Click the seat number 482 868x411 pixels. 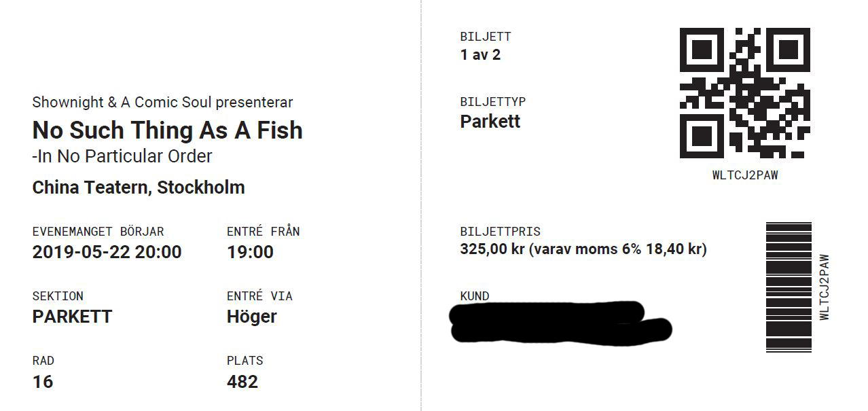pyautogui.click(x=242, y=382)
